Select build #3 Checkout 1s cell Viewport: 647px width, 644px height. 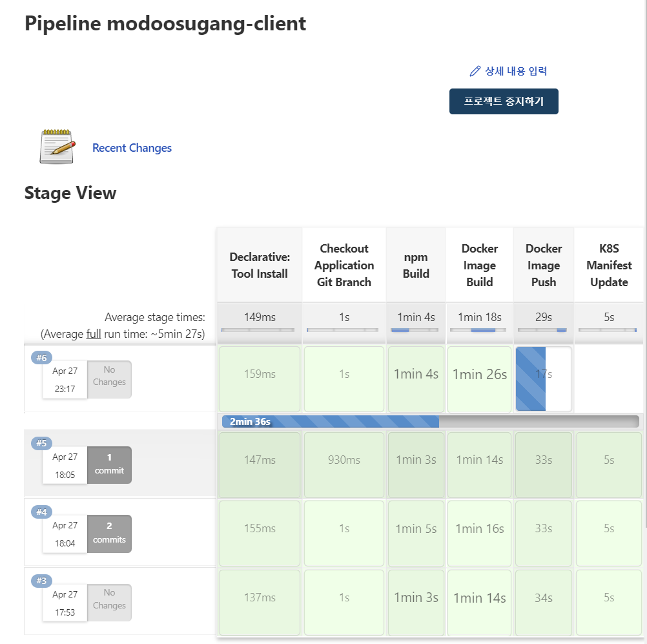tap(344, 602)
